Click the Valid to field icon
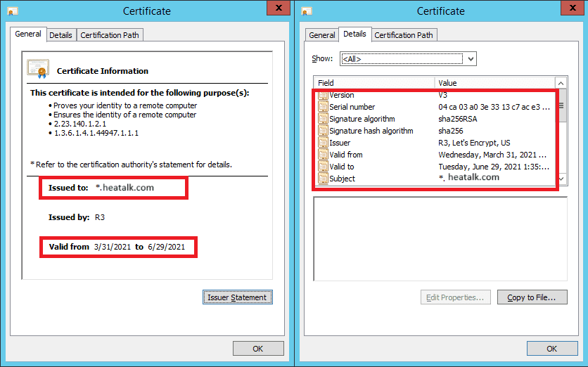 point(323,167)
